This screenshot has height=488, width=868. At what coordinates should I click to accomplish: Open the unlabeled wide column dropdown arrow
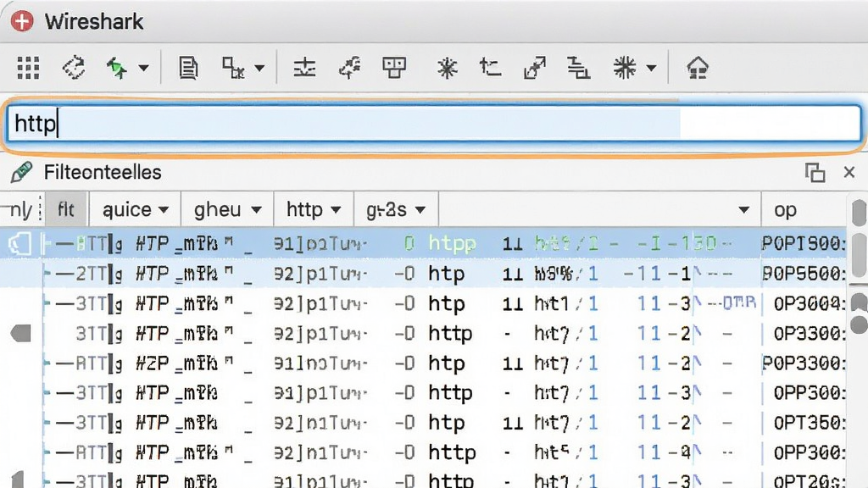(x=744, y=210)
